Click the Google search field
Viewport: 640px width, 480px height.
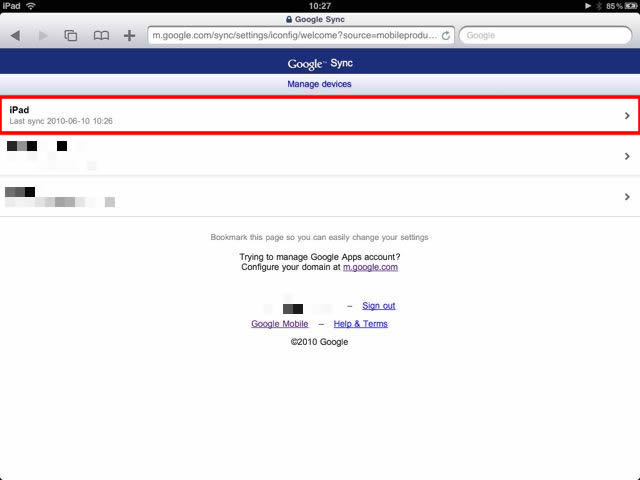pyautogui.click(x=545, y=36)
